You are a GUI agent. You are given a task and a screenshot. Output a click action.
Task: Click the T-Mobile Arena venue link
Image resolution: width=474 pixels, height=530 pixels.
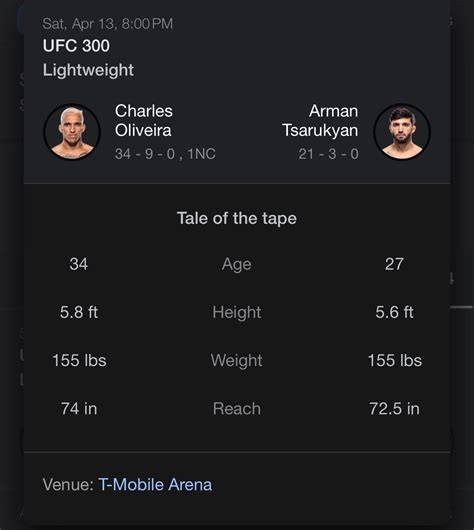pyautogui.click(x=155, y=484)
